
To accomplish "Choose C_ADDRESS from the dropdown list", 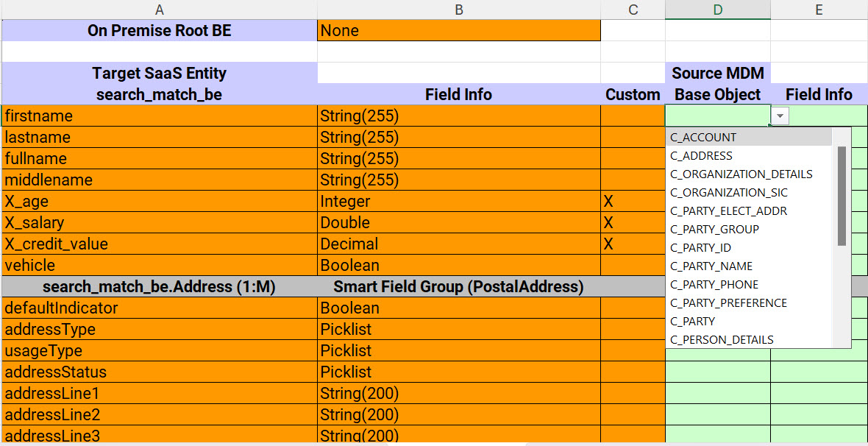I will [x=749, y=156].
